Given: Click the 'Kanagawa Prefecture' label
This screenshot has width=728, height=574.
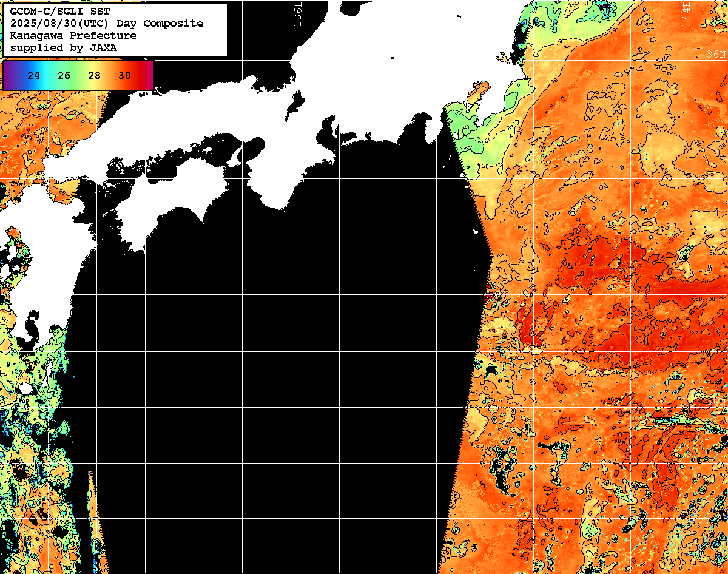Looking at the screenshot, I should click(73, 36).
